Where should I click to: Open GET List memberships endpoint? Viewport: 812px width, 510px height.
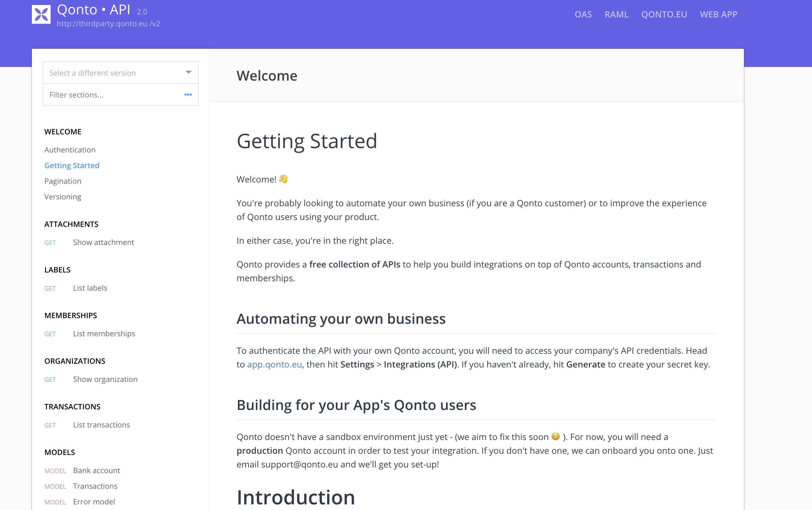90,333
